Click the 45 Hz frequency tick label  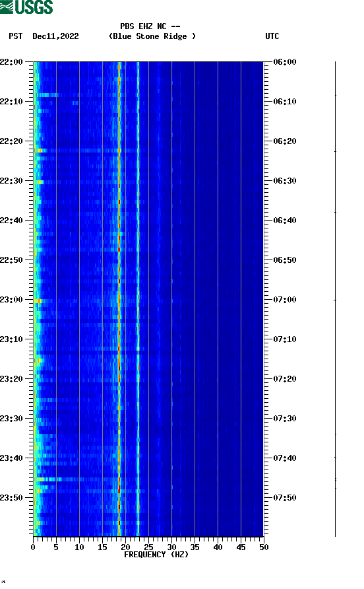coord(241,547)
